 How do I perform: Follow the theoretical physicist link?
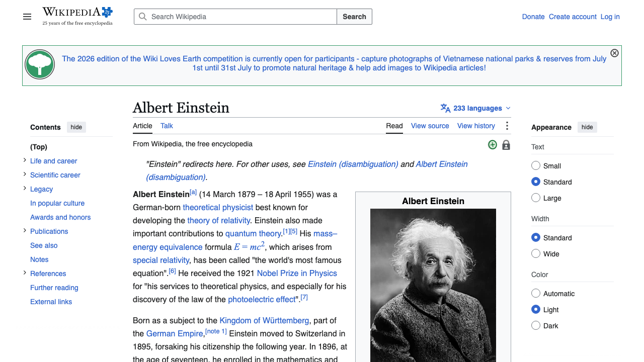218,207
